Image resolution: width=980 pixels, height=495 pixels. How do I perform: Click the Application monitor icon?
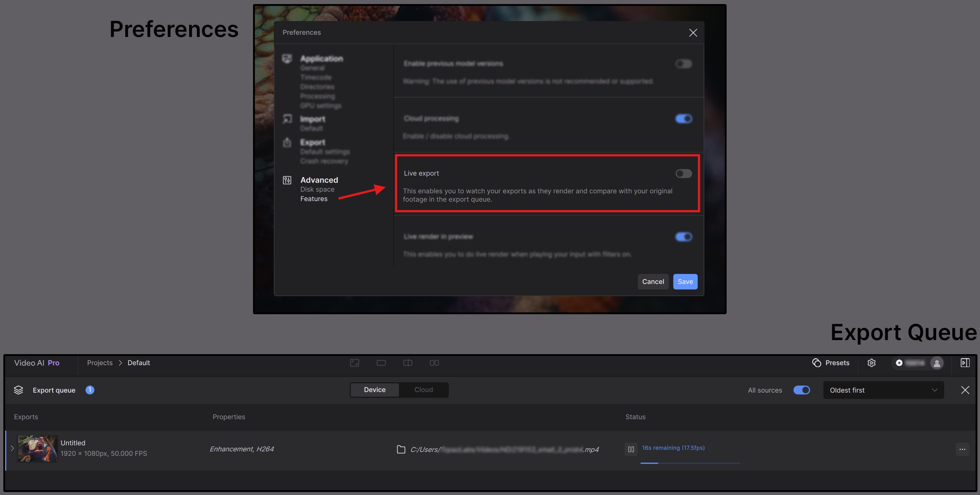click(287, 59)
